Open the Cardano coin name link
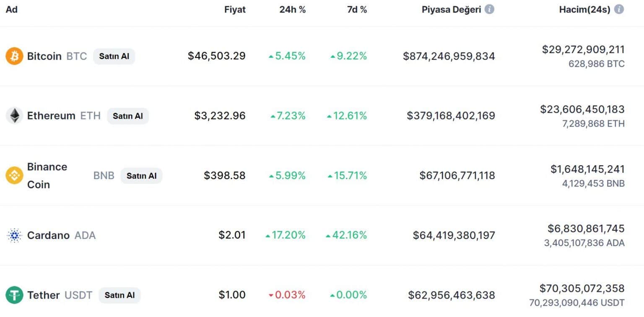 (48, 235)
